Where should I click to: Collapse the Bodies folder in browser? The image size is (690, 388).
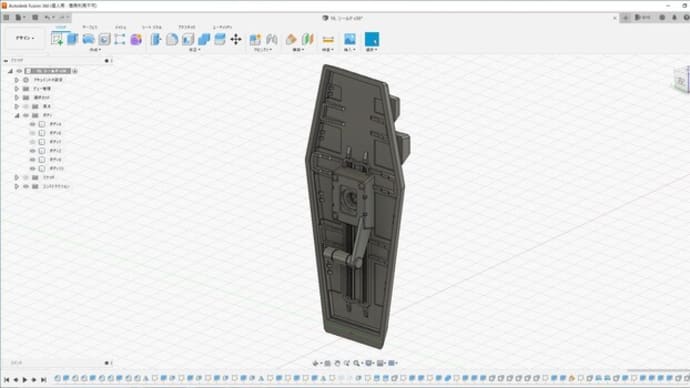17,115
